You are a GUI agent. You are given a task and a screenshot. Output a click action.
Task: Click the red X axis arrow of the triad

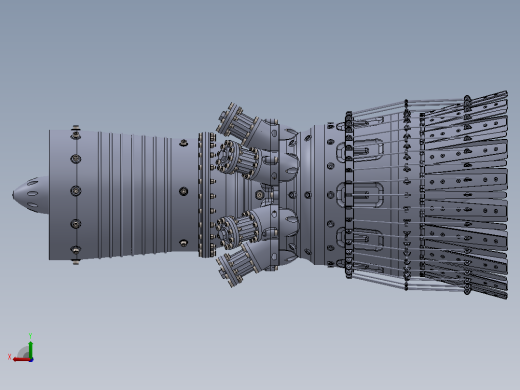[22, 360]
